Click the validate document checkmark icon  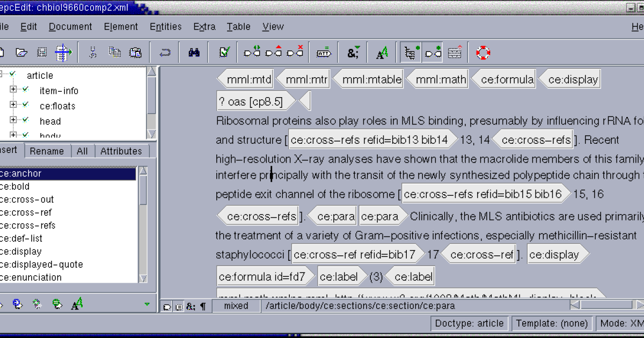click(224, 53)
